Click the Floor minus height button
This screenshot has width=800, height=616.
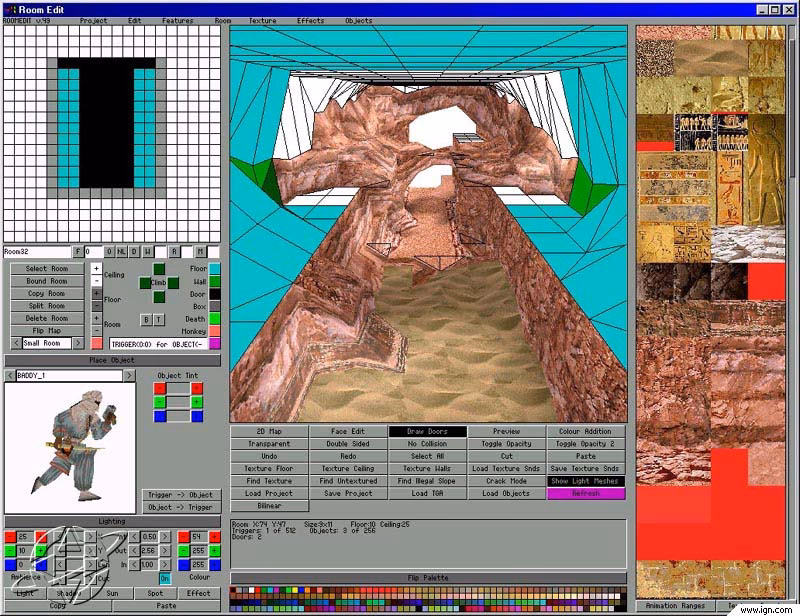pyautogui.click(x=96, y=306)
